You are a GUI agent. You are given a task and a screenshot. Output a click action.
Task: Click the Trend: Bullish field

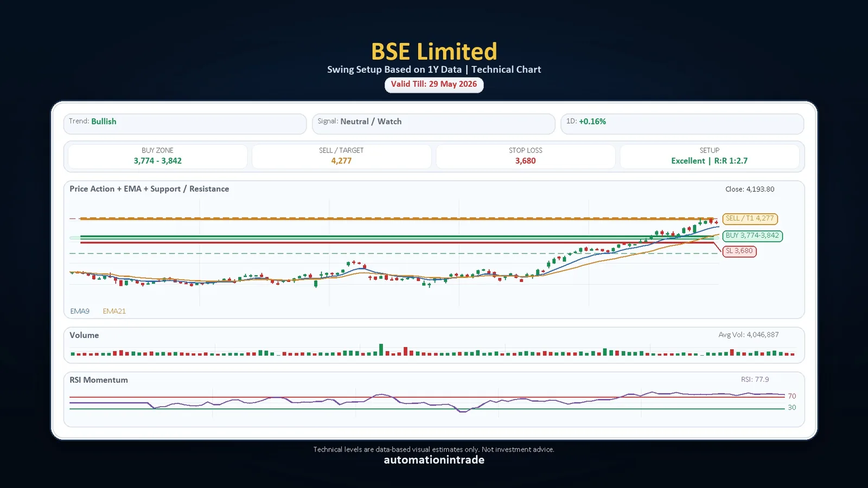[x=185, y=123]
